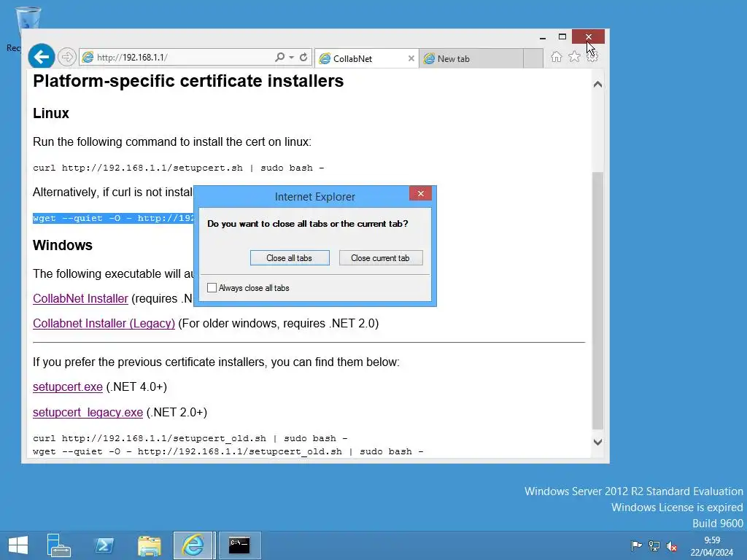Open Server Manager from the taskbar
The width and height of the screenshot is (747, 560).
coord(58,545)
